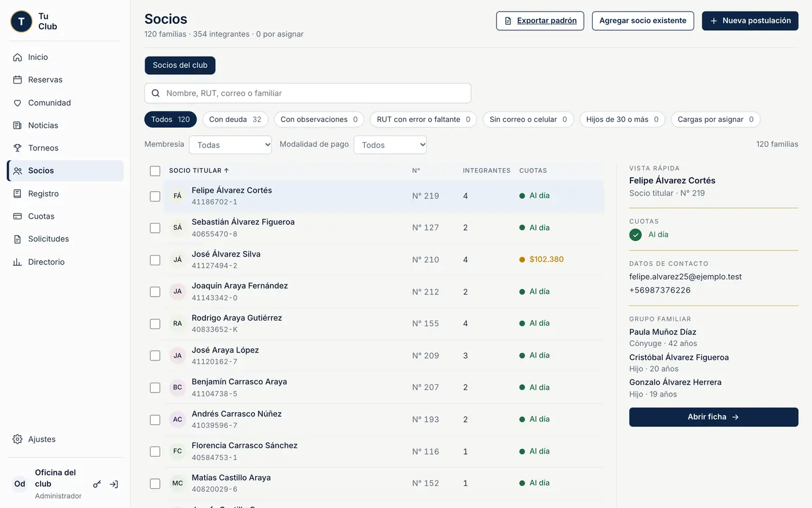Click the search magnifier icon
The image size is (812, 508).
click(x=155, y=93)
